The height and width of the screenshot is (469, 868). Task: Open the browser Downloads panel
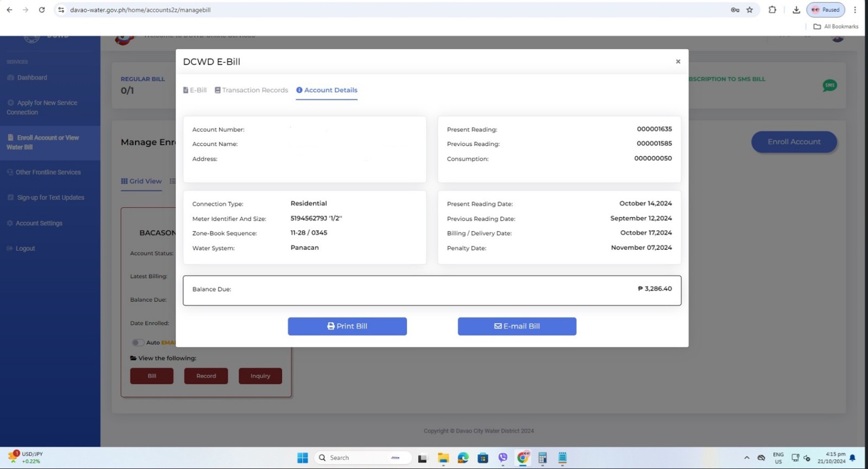click(796, 10)
